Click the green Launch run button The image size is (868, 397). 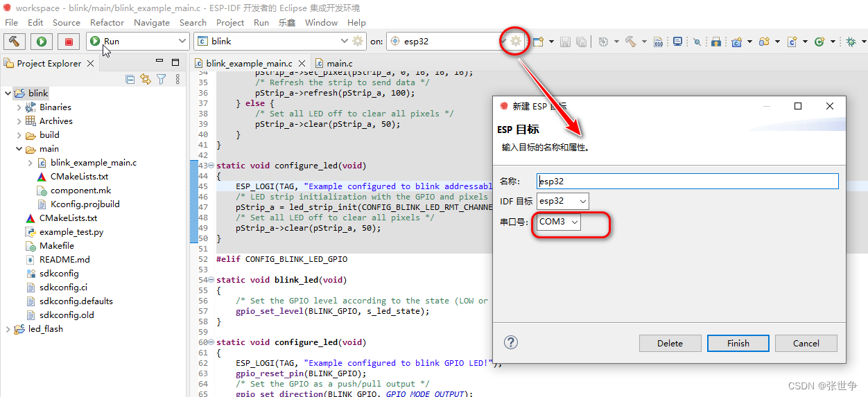click(42, 42)
